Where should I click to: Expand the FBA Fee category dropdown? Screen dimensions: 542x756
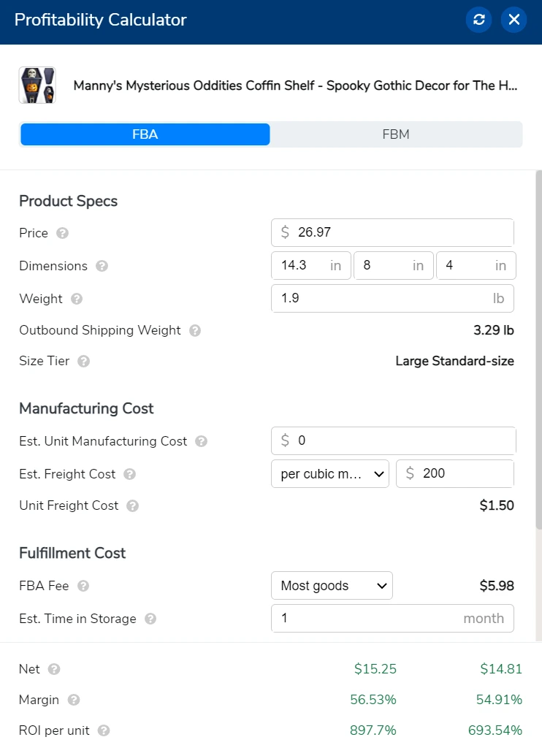[332, 586]
